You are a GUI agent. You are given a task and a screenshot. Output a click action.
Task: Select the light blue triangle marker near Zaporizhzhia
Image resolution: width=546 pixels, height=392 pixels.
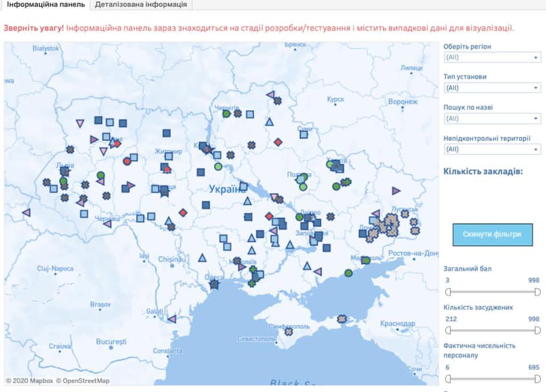[x=289, y=245]
